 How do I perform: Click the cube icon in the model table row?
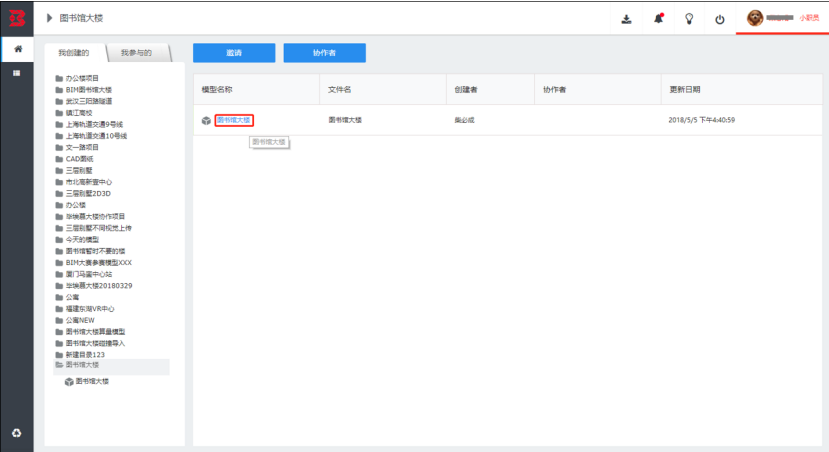[206, 121]
